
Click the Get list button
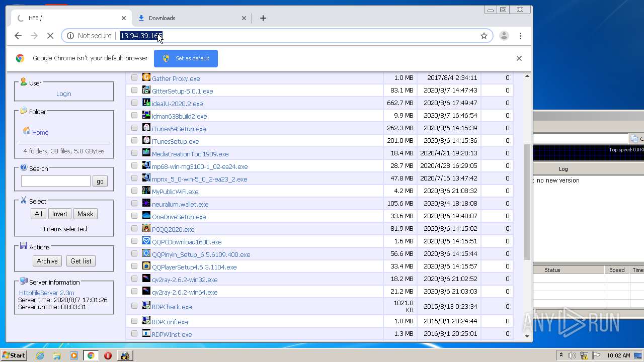pos(81,261)
